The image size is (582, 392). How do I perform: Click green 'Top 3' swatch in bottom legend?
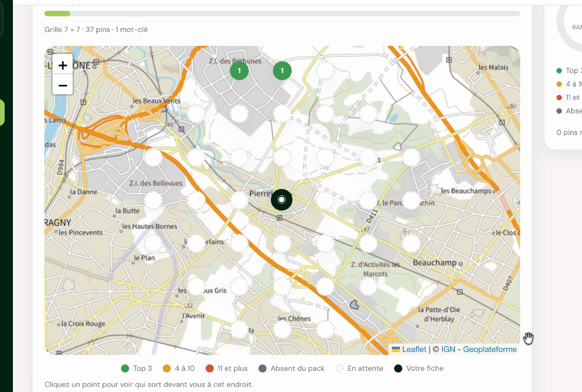point(125,368)
